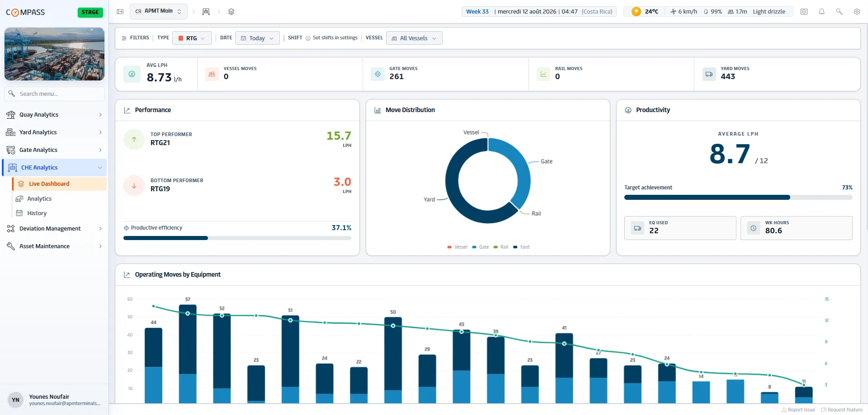This screenshot has height=415, width=868.
Task: Click the top performer up-arrow icon
Action: point(134,140)
